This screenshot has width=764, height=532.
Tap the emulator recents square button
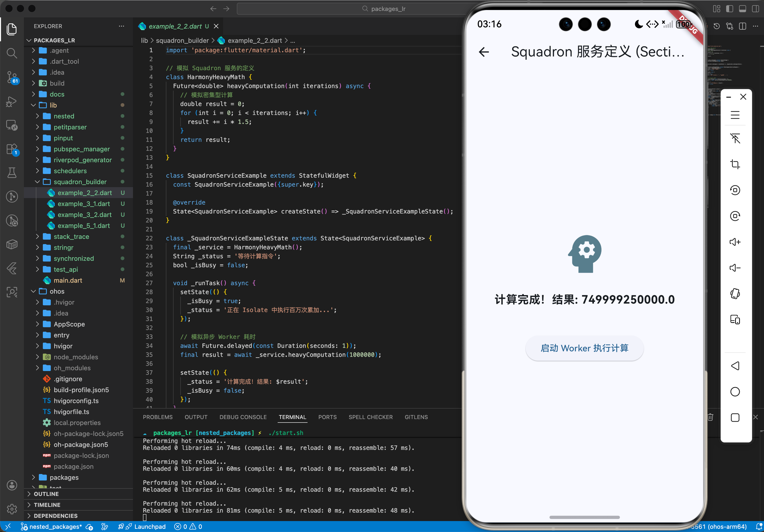coord(735,418)
